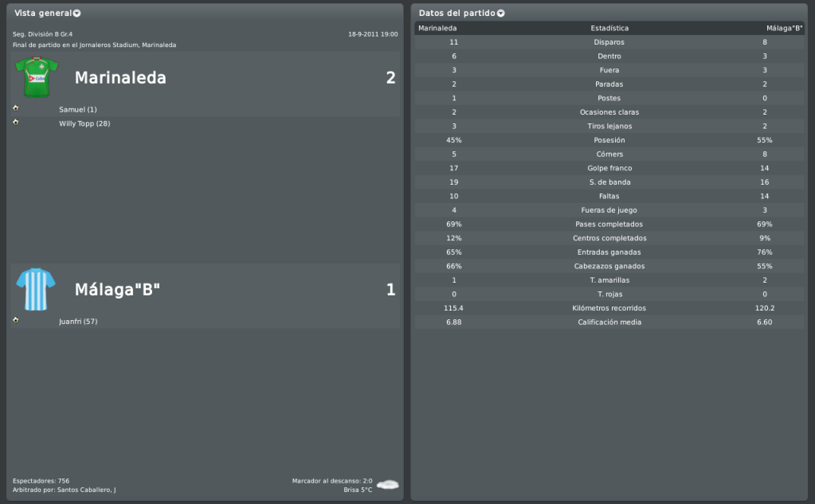Open Marinaleda team name link
815x504 pixels.
120,77
